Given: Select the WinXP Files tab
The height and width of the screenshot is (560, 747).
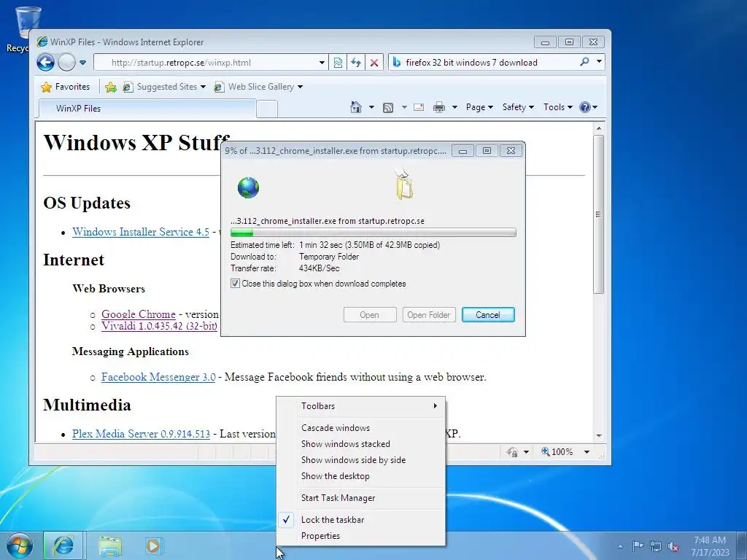Looking at the screenshot, I should 147,108.
